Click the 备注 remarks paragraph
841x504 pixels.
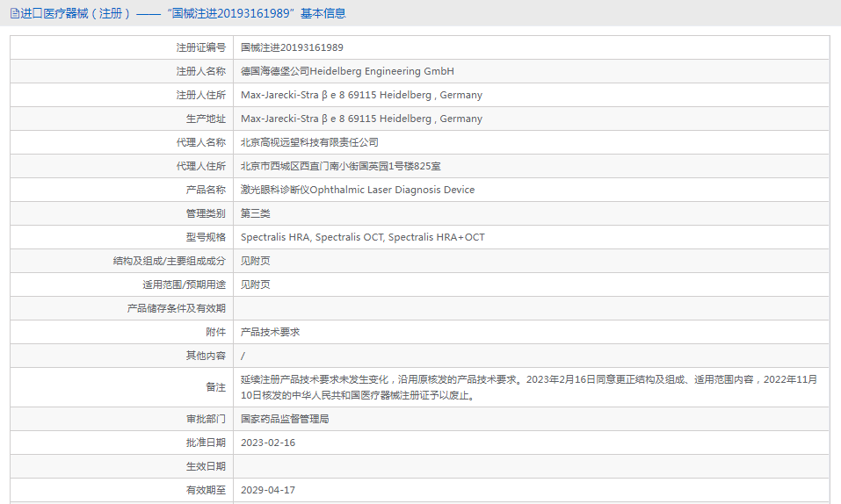pyautogui.click(x=528, y=387)
